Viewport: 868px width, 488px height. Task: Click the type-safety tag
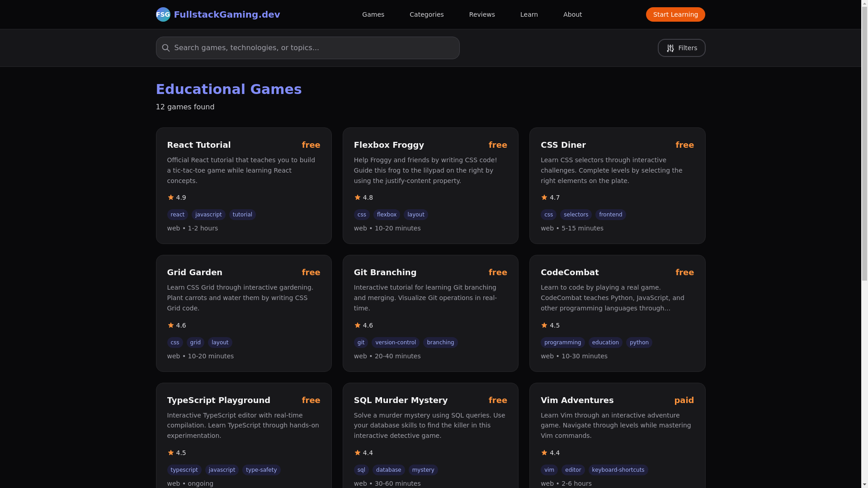[x=261, y=470]
